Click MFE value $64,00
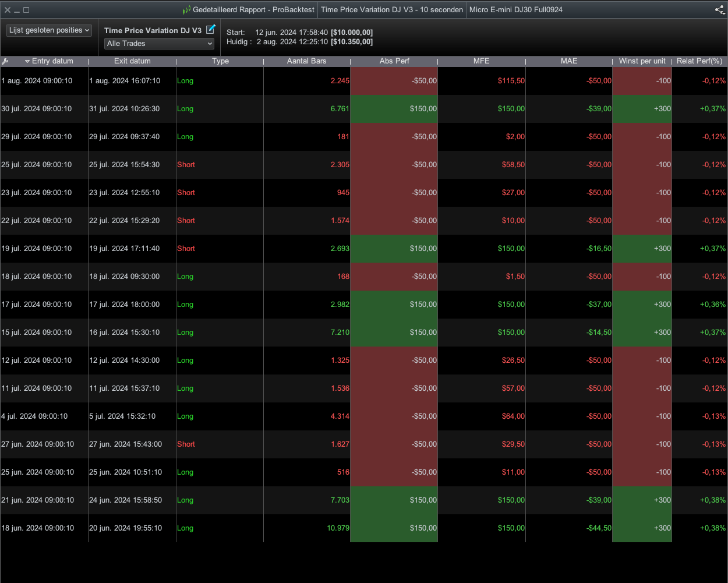 (x=513, y=416)
